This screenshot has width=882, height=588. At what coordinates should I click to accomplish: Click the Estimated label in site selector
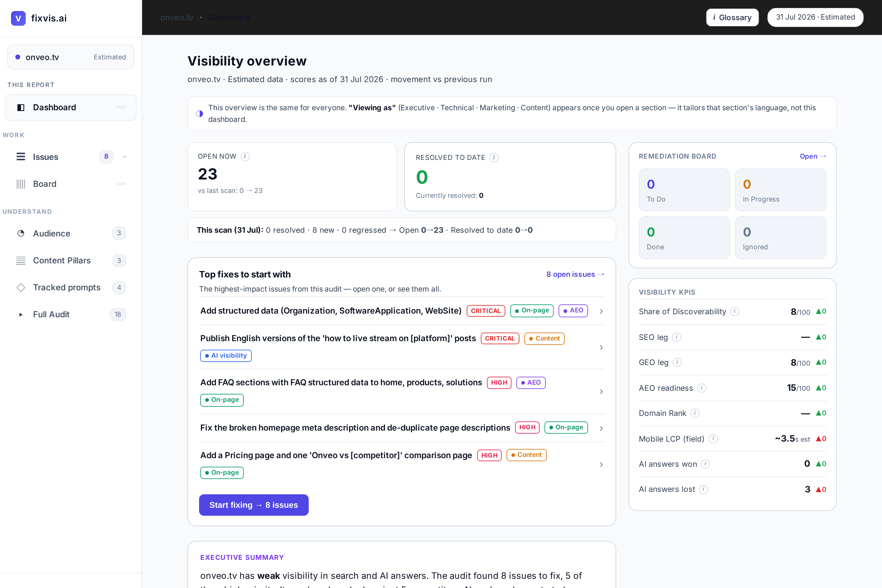tap(110, 57)
